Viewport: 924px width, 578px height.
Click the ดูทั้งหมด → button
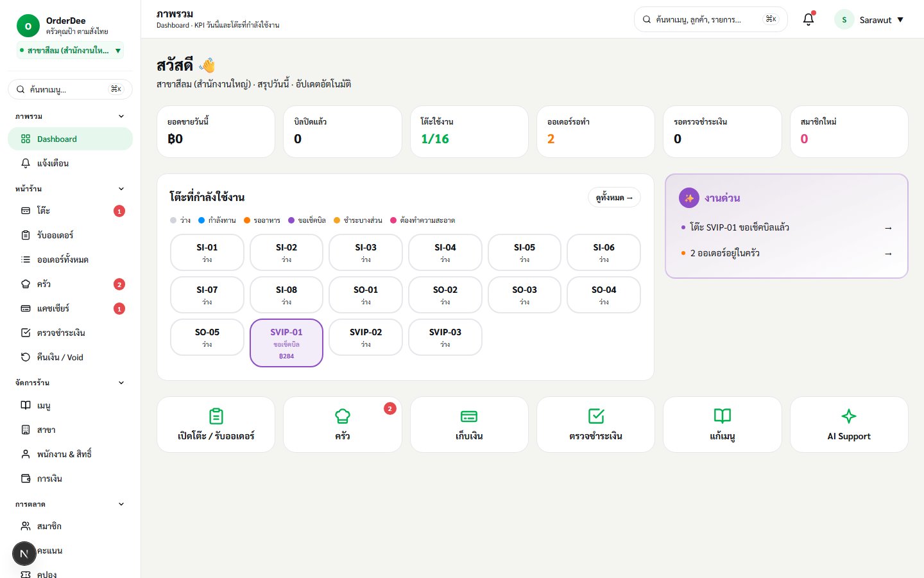[x=614, y=197]
